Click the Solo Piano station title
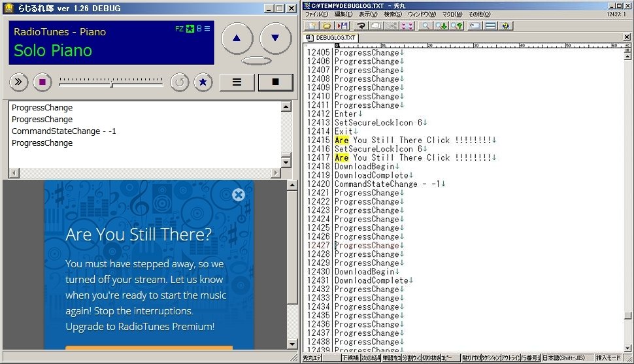The image size is (634, 364). tap(53, 50)
